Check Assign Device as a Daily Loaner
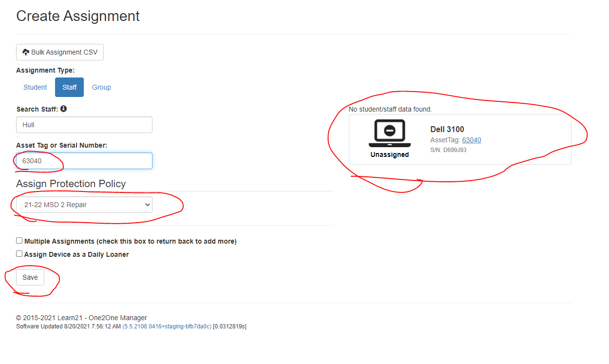 19,254
